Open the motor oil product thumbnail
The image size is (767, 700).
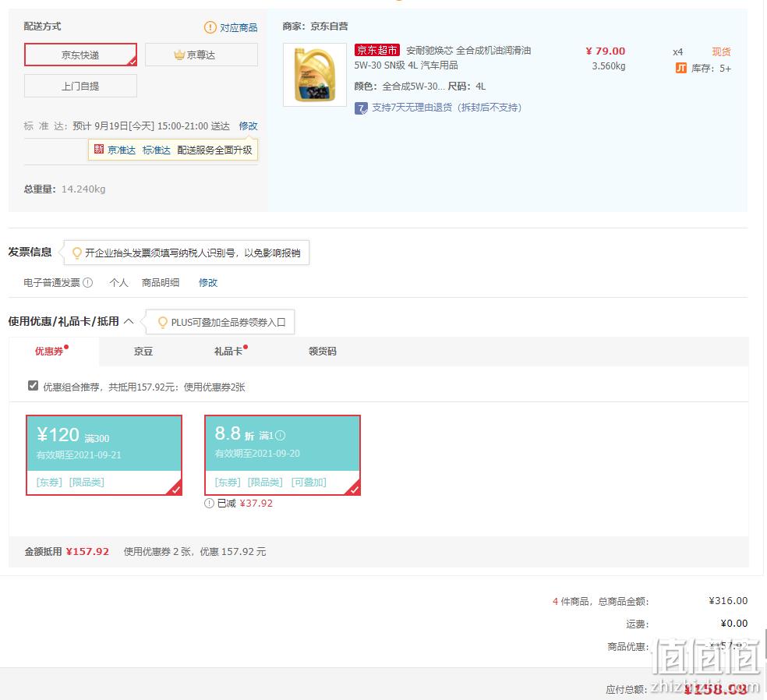tap(315, 75)
